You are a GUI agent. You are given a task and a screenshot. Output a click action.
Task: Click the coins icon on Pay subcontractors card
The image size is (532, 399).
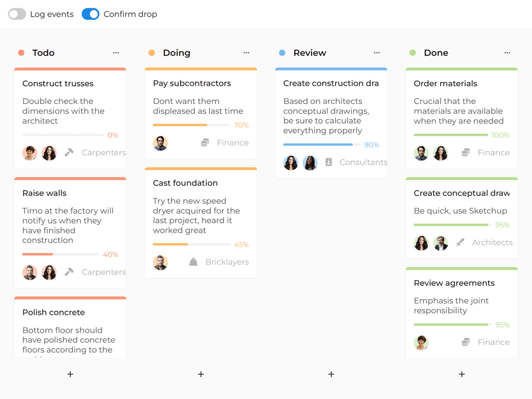coord(205,143)
